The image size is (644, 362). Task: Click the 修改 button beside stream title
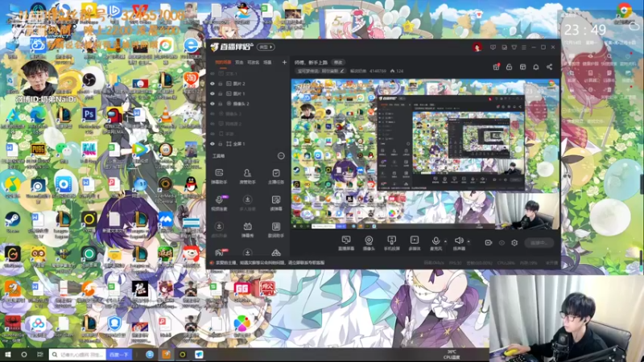[x=338, y=63]
